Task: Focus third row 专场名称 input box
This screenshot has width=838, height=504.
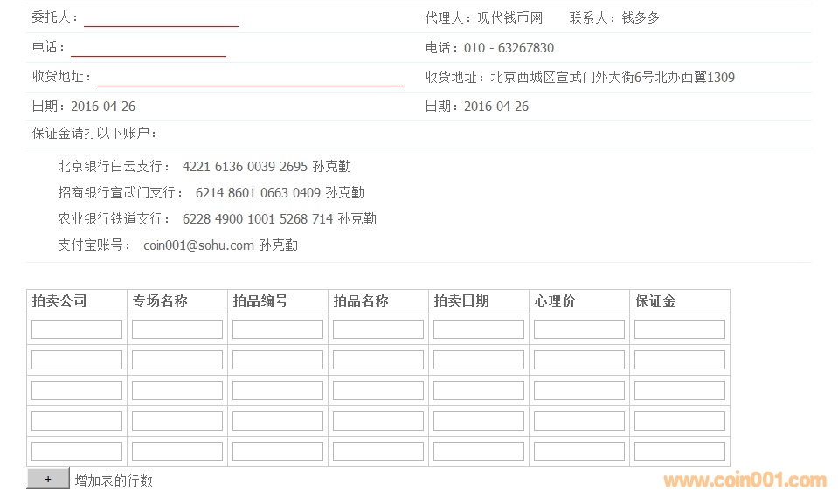Action: point(177,390)
